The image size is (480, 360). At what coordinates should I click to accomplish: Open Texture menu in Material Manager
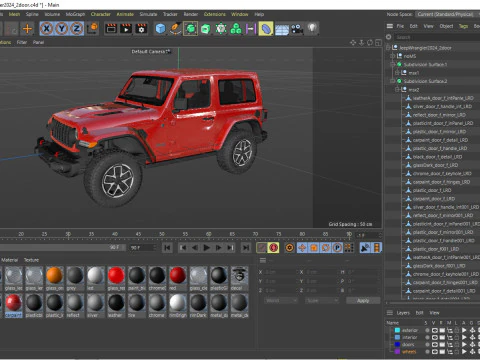31,260
